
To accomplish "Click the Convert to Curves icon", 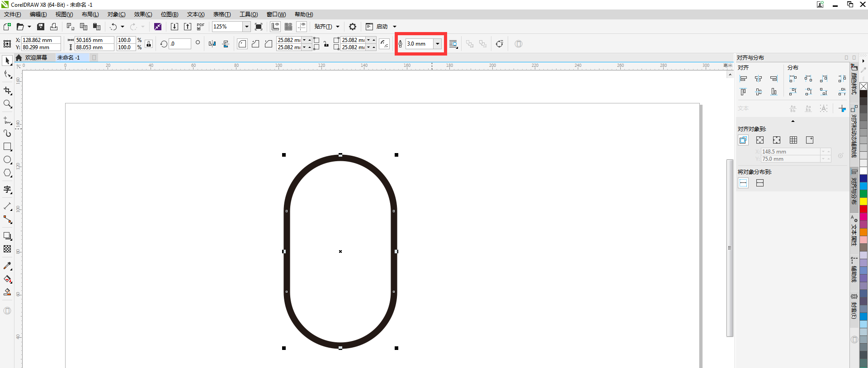I will tap(500, 44).
